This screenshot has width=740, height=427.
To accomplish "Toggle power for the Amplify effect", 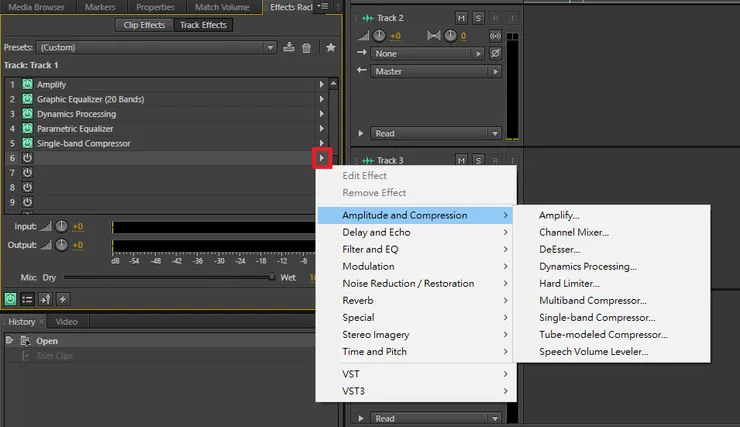I will (27, 85).
